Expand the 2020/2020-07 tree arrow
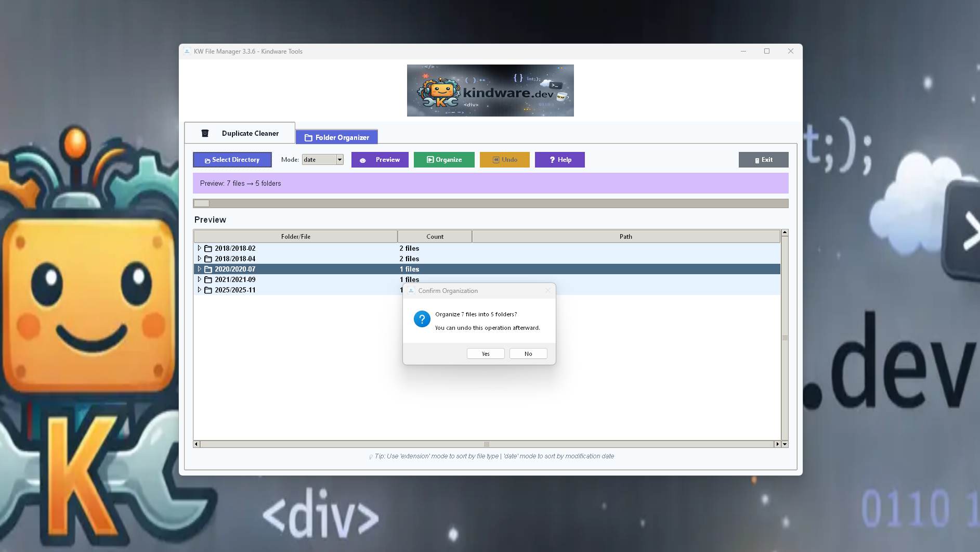This screenshot has height=552, width=980. [199, 269]
